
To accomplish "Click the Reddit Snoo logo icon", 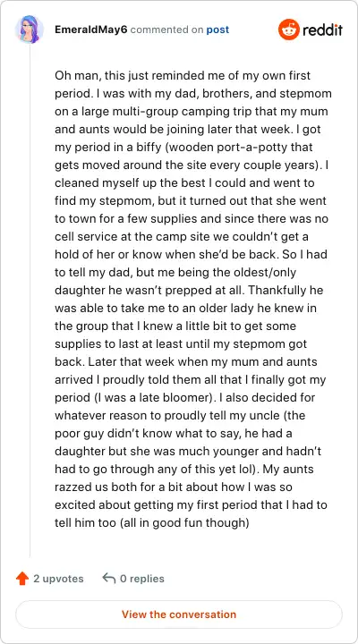I will (288, 30).
